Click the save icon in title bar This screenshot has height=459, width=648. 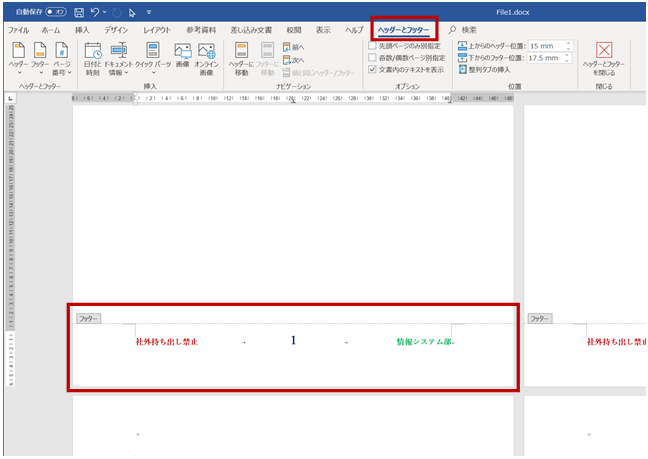(78, 12)
